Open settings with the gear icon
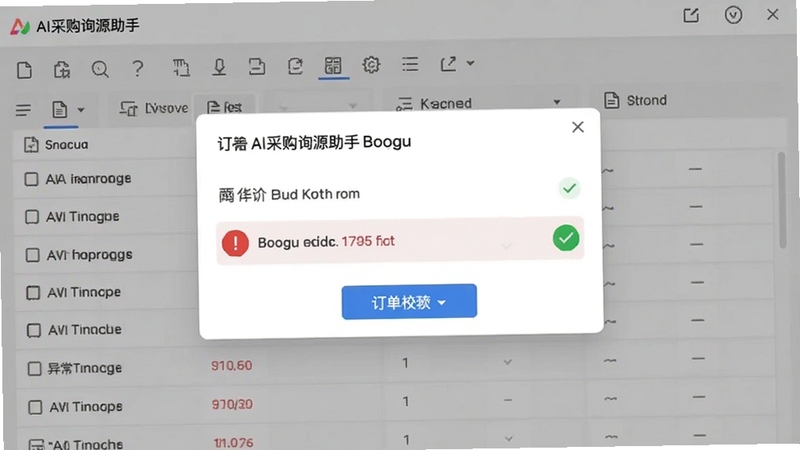Image resolution: width=800 pixels, height=450 pixels. 371,65
